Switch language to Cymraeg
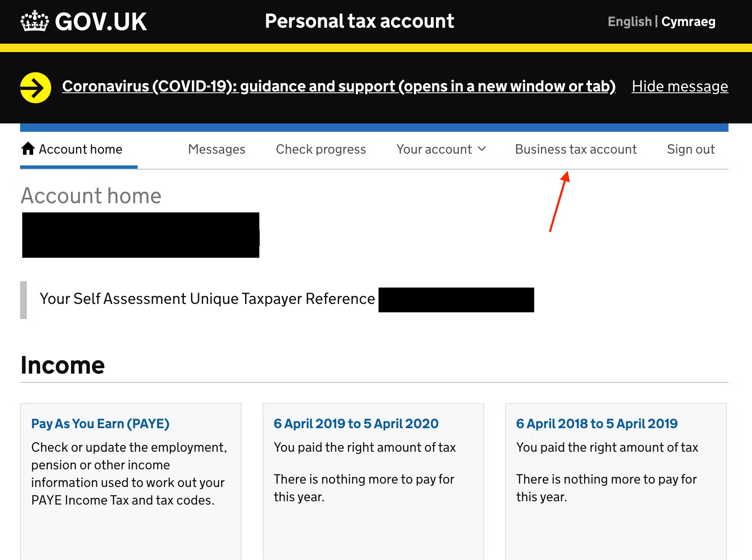 (688, 21)
